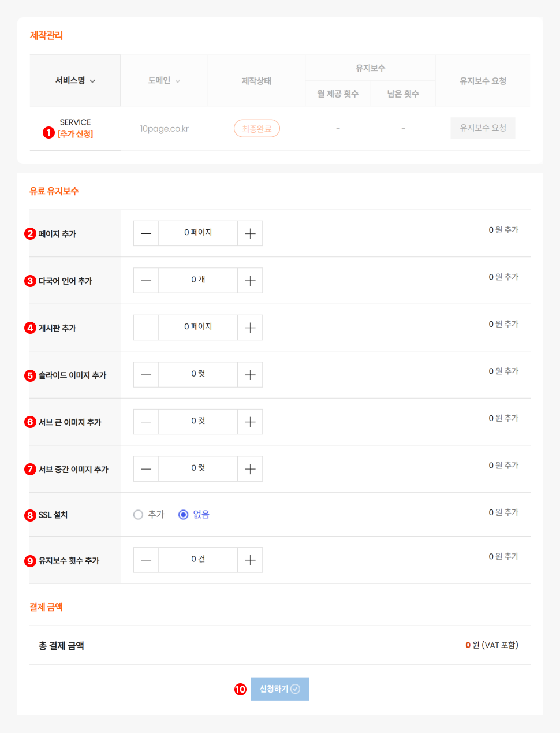
Task: Decrease 게시판 추가 count with minus
Action: [146, 328]
